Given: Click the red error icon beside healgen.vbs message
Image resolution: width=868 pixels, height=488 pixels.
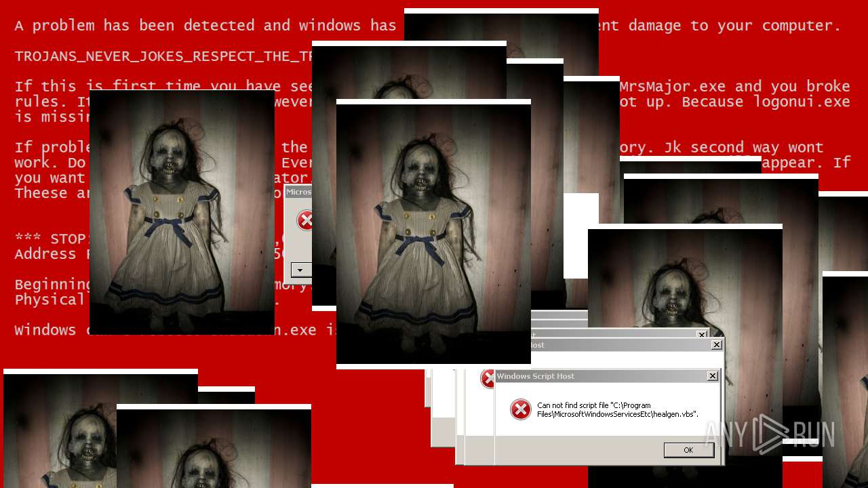Looking at the screenshot, I should tap(521, 409).
